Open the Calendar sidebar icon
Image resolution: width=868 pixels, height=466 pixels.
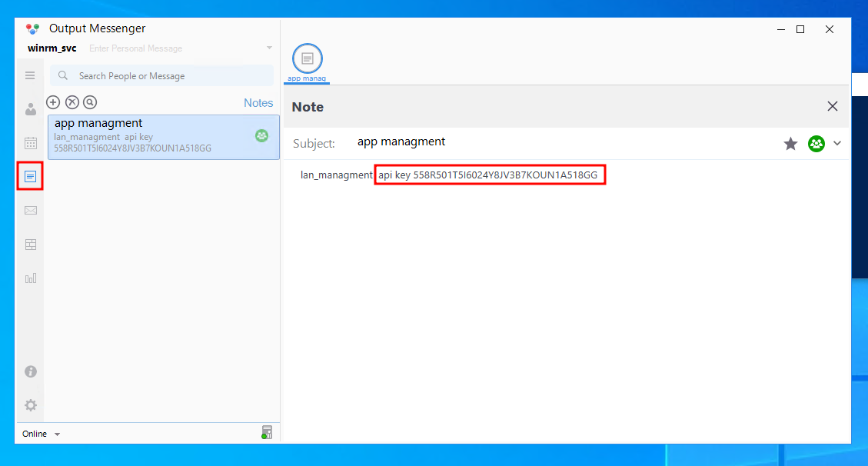point(31,143)
